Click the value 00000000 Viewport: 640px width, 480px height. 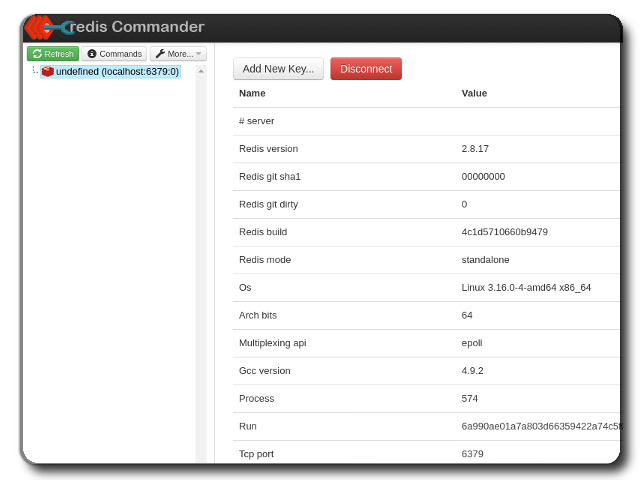483,177
